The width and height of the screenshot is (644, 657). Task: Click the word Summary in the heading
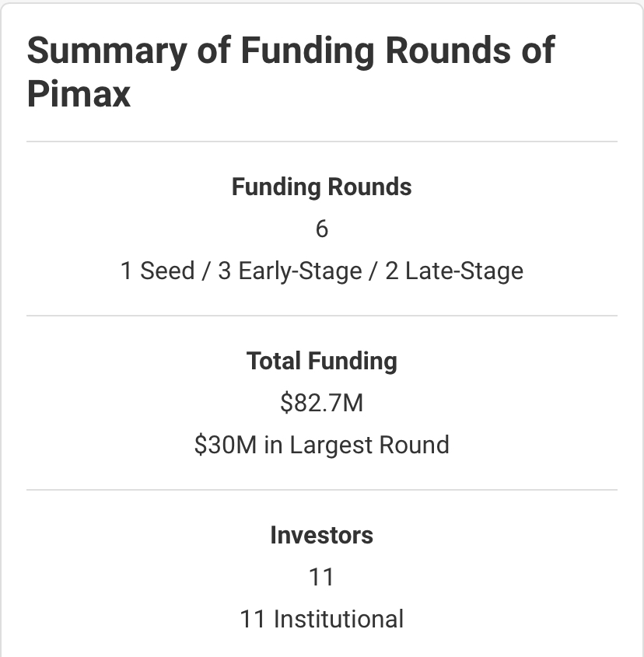(x=107, y=52)
